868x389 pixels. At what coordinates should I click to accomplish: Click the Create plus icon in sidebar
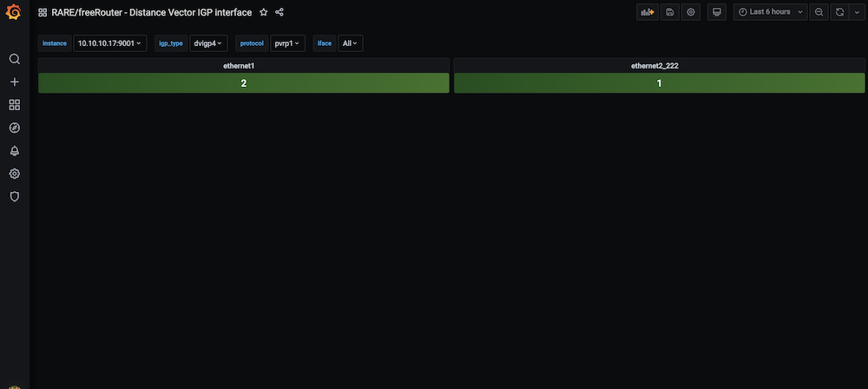pyautogui.click(x=15, y=82)
